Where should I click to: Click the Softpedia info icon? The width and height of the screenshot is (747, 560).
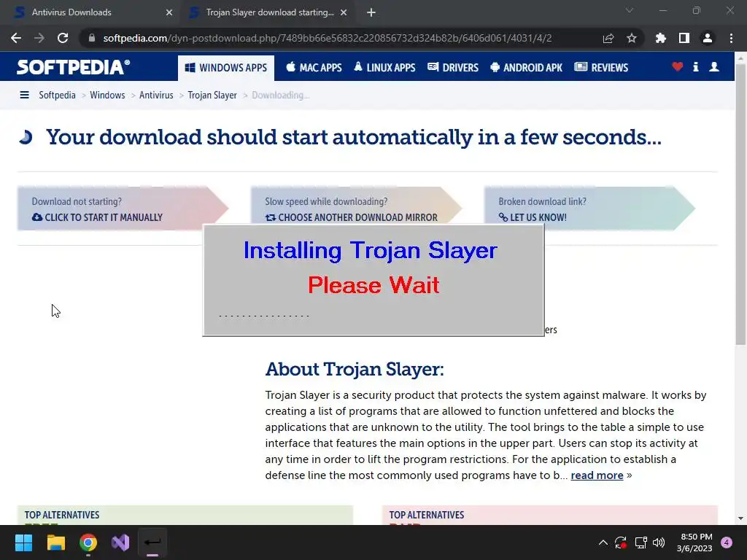[695, 66]
